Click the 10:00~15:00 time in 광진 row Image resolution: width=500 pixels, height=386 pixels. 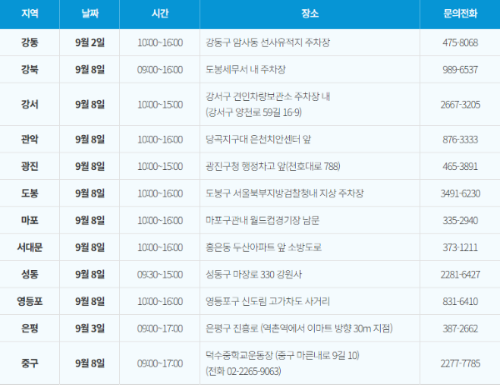click(160, 166)
